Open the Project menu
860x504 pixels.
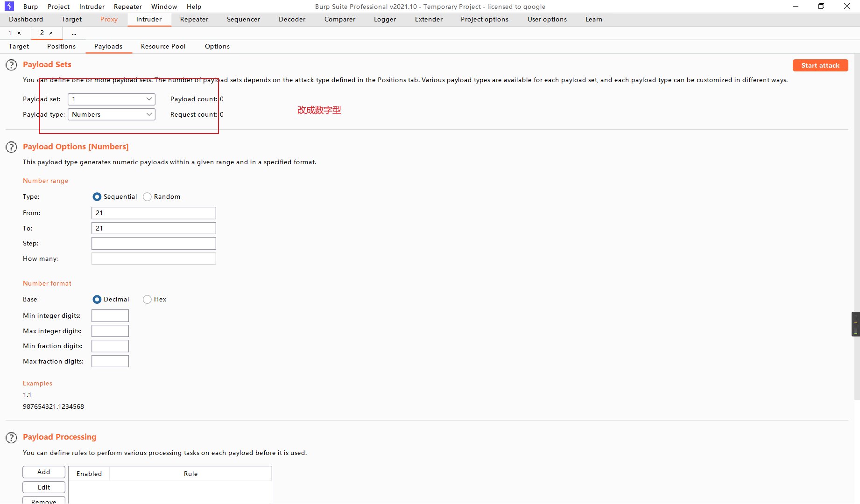(x=58, y=7)
